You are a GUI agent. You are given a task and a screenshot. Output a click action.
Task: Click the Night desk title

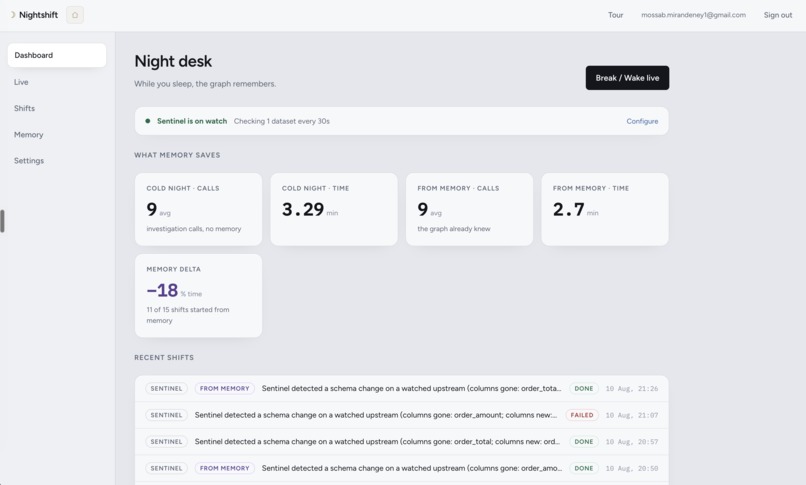coord(173,61)
